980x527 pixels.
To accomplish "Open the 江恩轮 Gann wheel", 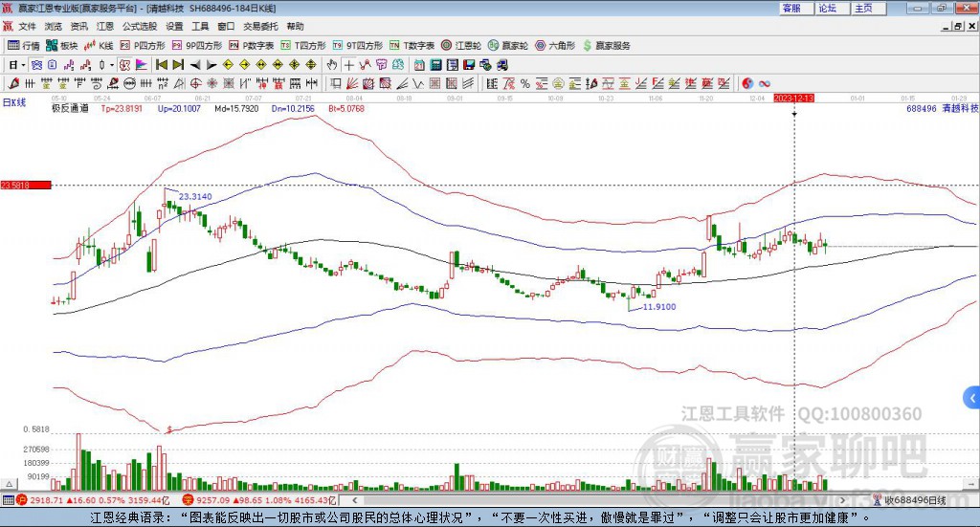I will point(461,46).
